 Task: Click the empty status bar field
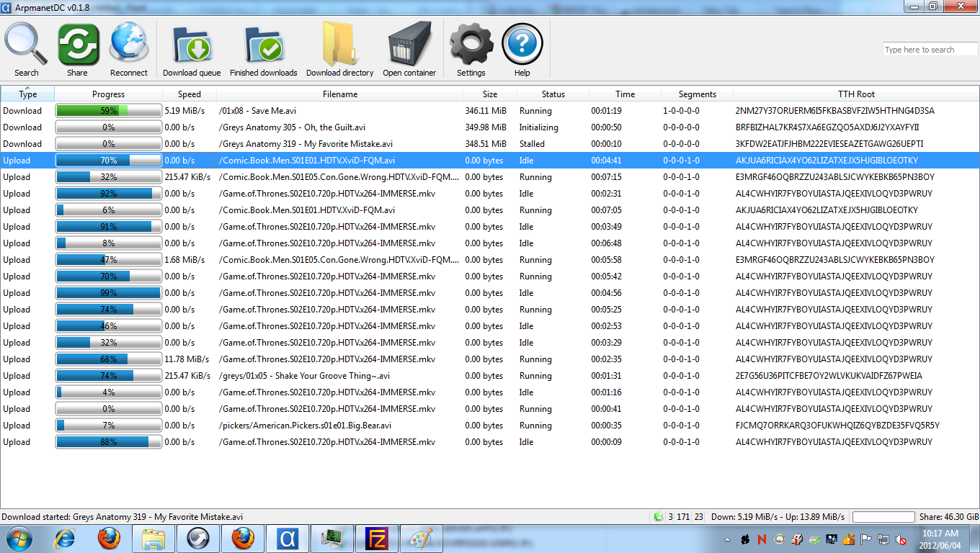(x=883, y=517)
